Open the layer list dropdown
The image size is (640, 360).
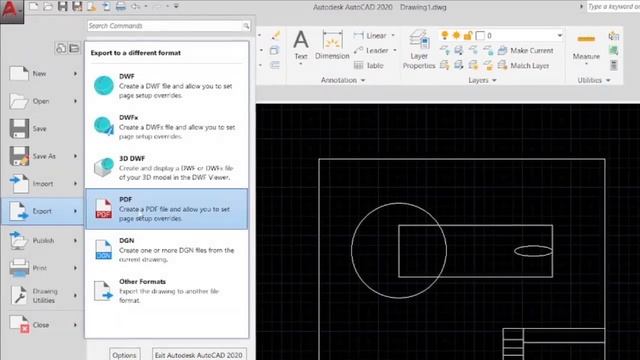560,36
